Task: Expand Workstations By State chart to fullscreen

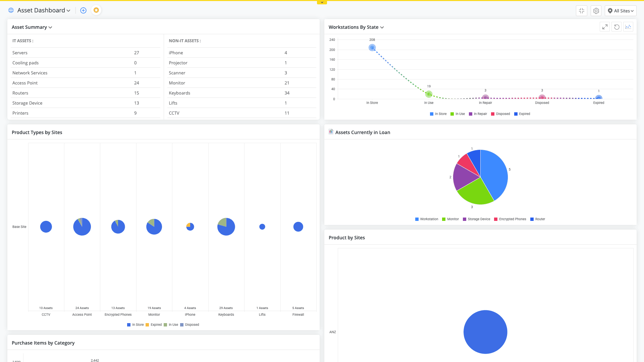Action: (x=605, y=26)
